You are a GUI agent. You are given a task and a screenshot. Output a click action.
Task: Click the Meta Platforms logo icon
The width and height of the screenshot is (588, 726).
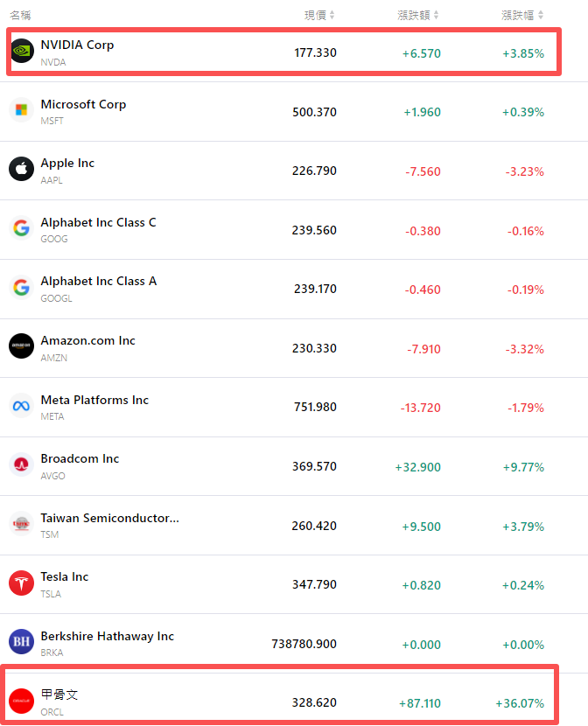(22, 406)
